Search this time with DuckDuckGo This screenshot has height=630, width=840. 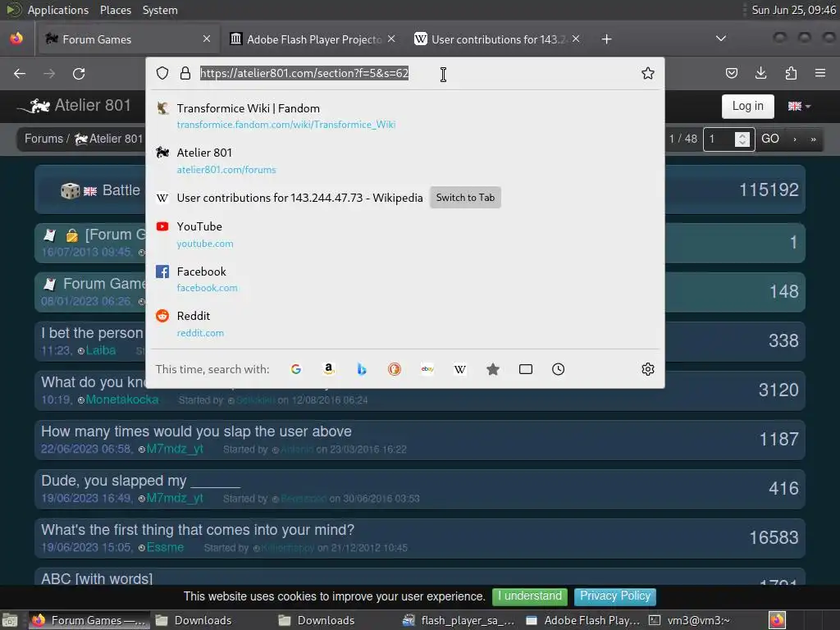click(x=395, y=369)
